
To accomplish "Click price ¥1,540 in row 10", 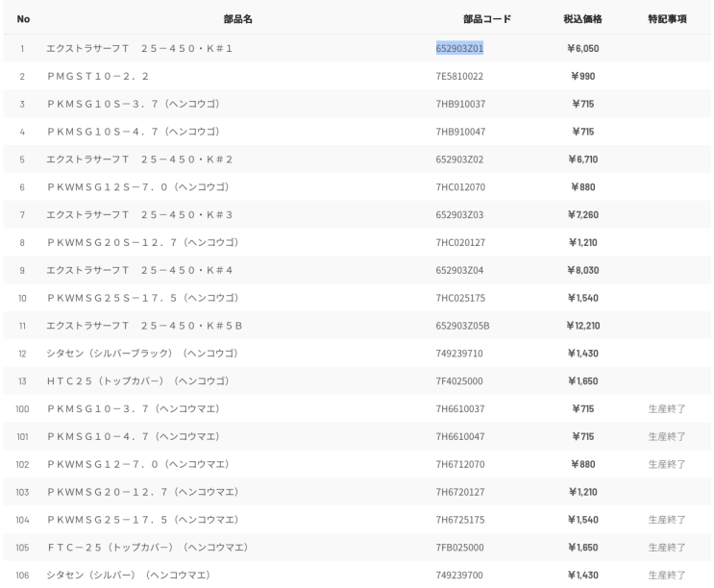I will [583, 298].
